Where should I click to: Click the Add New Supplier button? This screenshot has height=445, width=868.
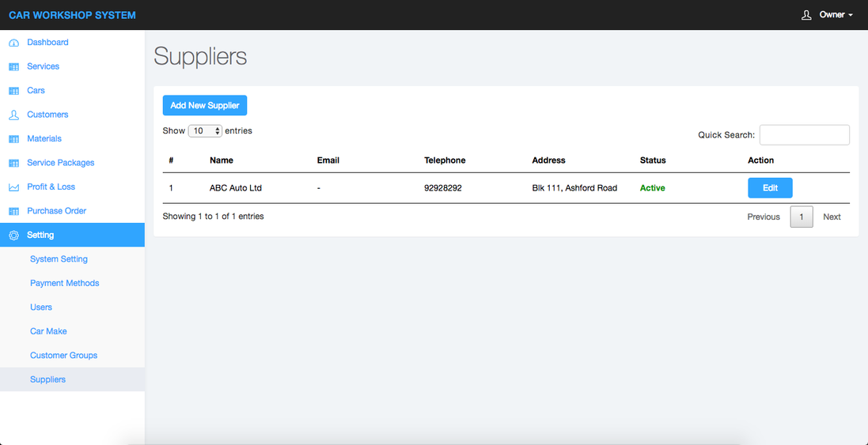point(205,105)
